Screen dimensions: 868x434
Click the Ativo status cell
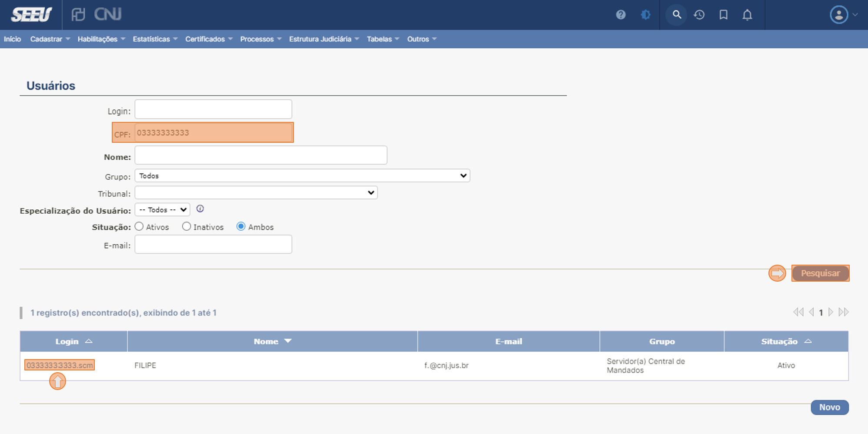pos(786,365)
